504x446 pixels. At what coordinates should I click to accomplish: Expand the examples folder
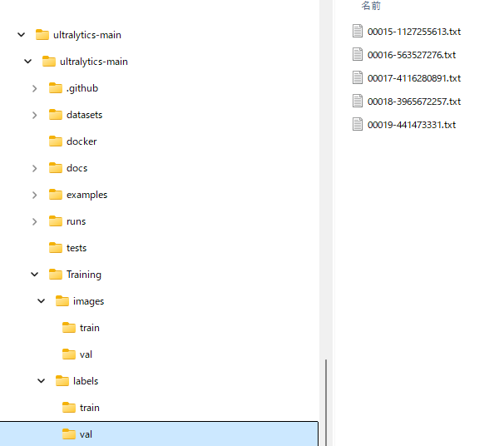[34, 195]
